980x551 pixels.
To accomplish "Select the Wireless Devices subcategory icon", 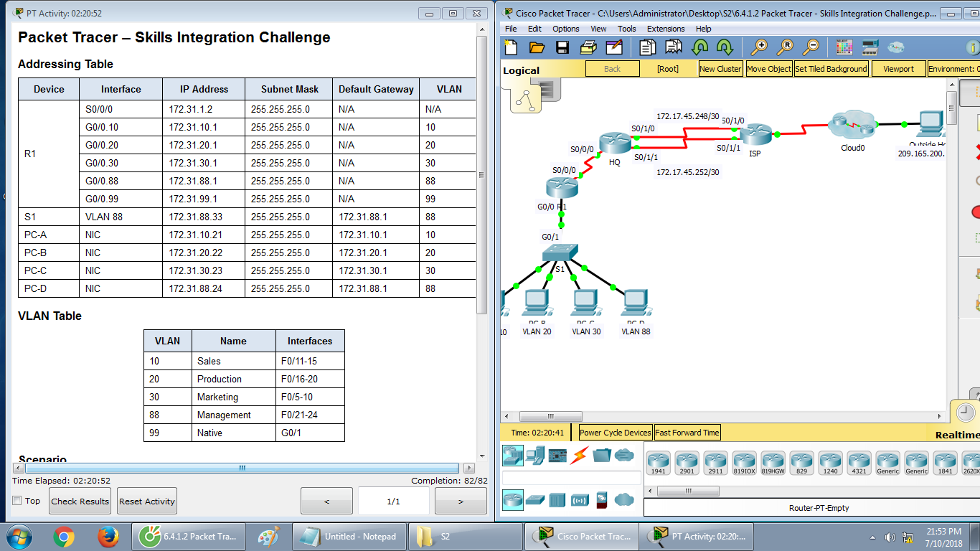I will 580,499.
